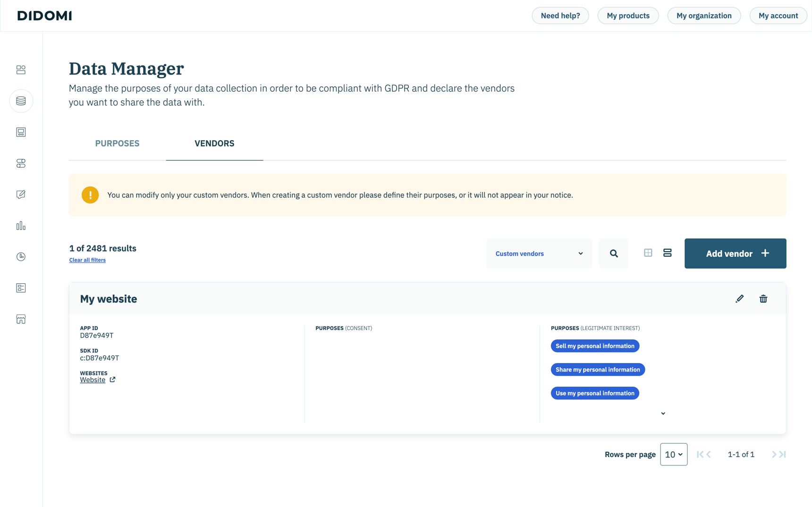View analytics via the bar chart icon
This screenshot has width=812, height=507.
[21, 226]
